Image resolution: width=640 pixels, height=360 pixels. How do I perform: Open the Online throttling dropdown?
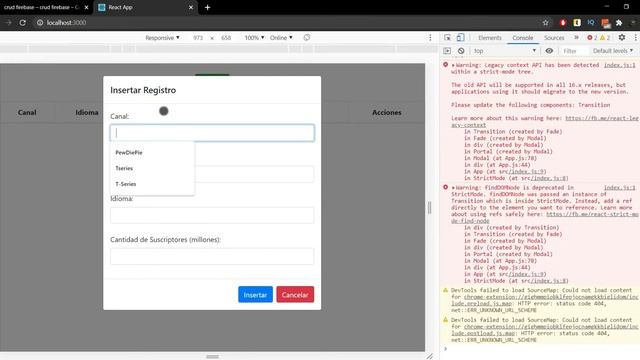(281, 38)
